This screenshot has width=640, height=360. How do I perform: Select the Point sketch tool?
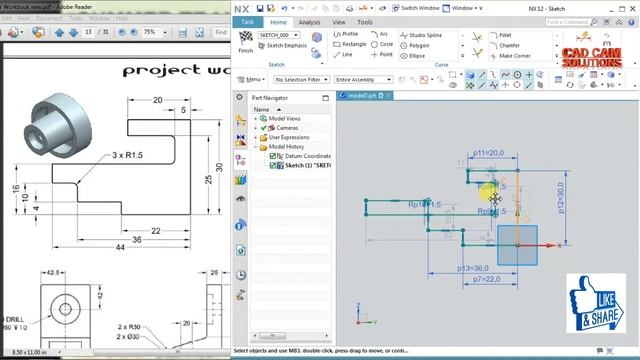pos(382,54)
